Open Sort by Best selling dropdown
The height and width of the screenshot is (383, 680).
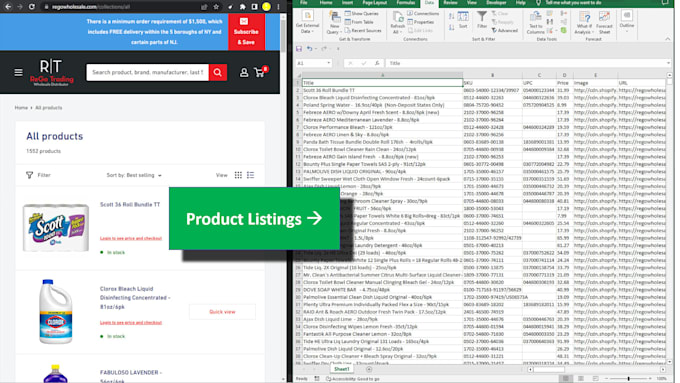coord(134,175)
